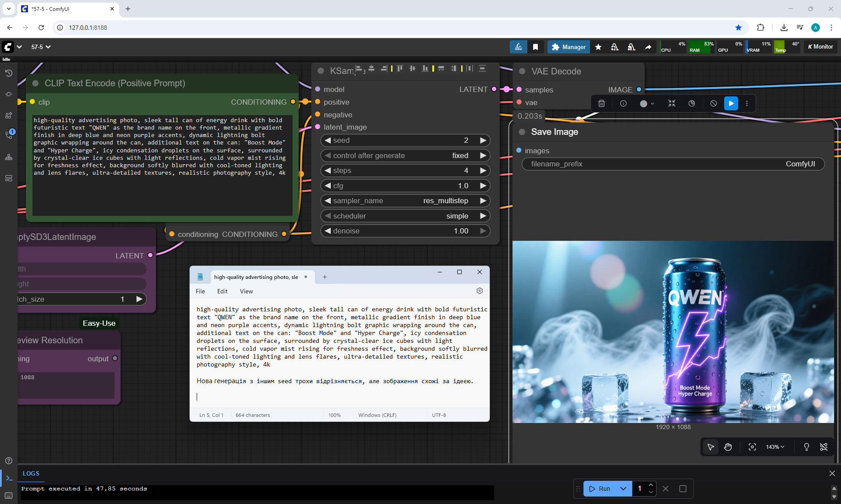The width and height of the screenshot is (841, 504).
Task: Toggle the bottom terminal panel icon
Action: coord(9,478)
